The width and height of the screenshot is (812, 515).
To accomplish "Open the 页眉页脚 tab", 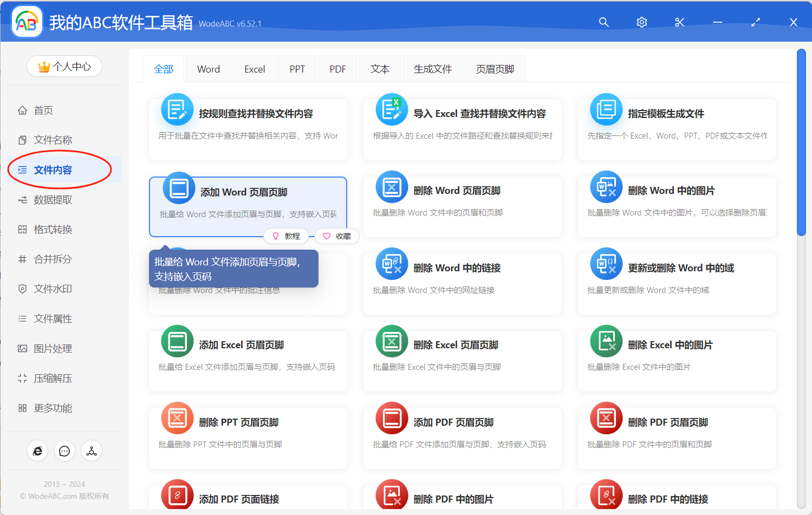I will point(494,69).
